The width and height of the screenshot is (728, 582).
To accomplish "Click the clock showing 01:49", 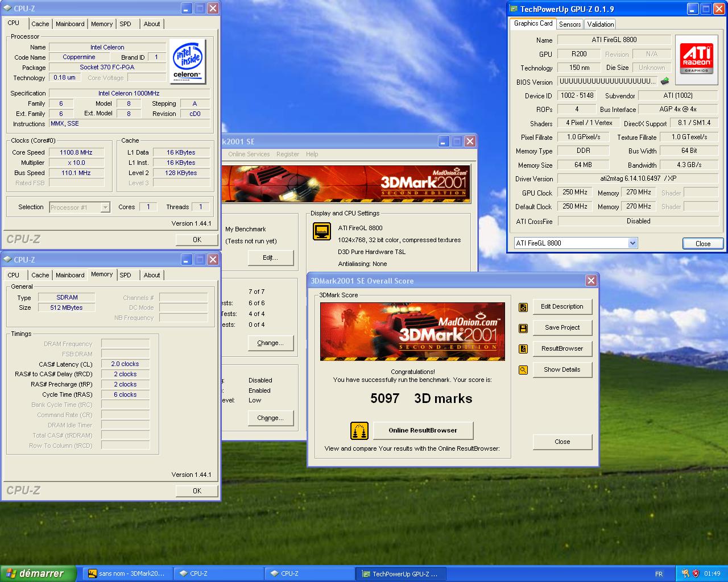I will [x=712, y=573].
